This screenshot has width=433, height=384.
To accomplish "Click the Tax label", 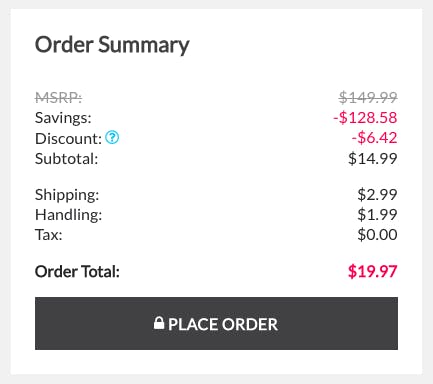I will tap(49, 235).
